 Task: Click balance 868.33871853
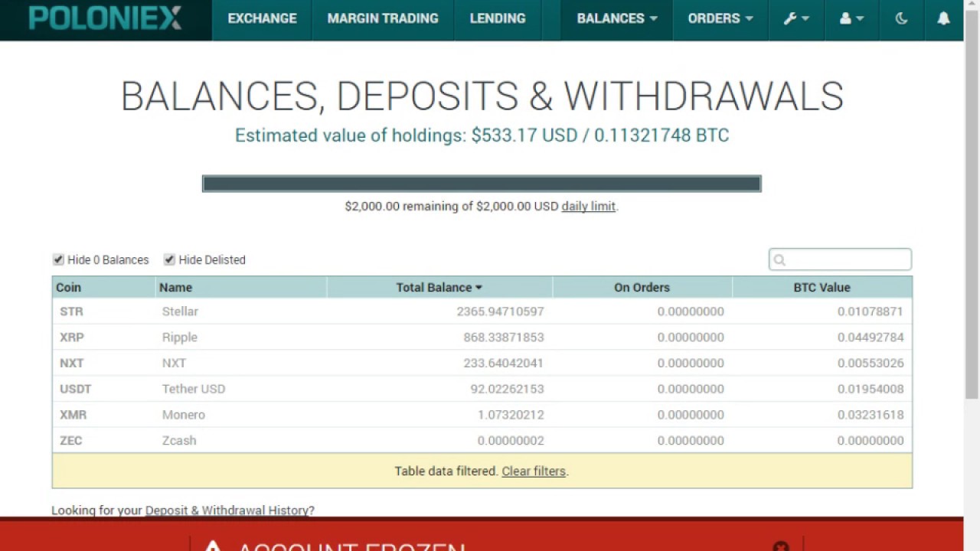[504, 337]
